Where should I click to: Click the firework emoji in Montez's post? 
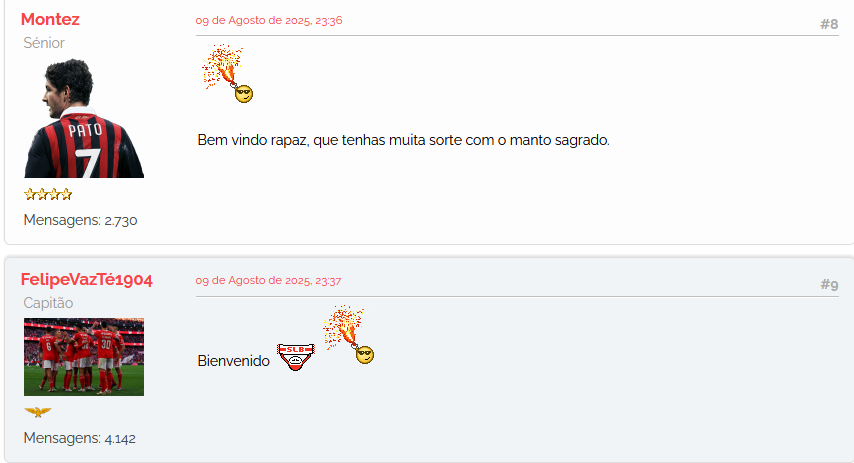[222, 66]
